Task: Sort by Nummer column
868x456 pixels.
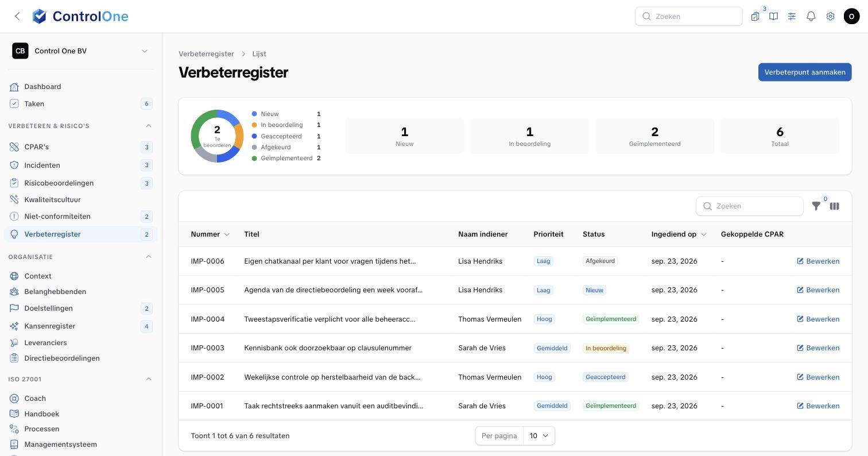Action: pyautogui.click(x=210, y=234)
